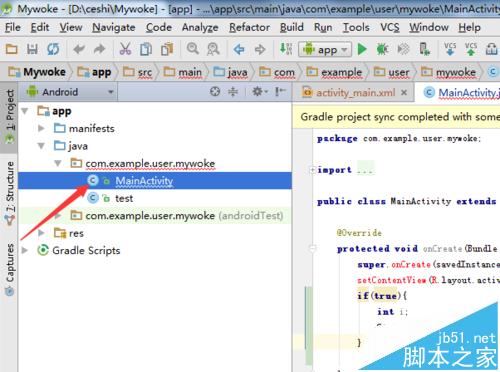500x372 pixels.
Task: Open project panel settings gear
Action: coord(259,91)
